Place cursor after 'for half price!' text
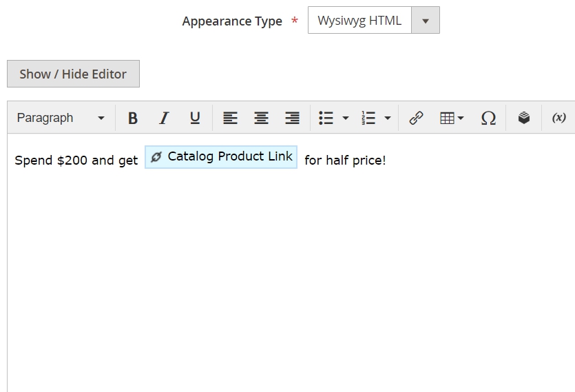The height and width of the screenshot is (392, 575). click(x=387, y=161)
